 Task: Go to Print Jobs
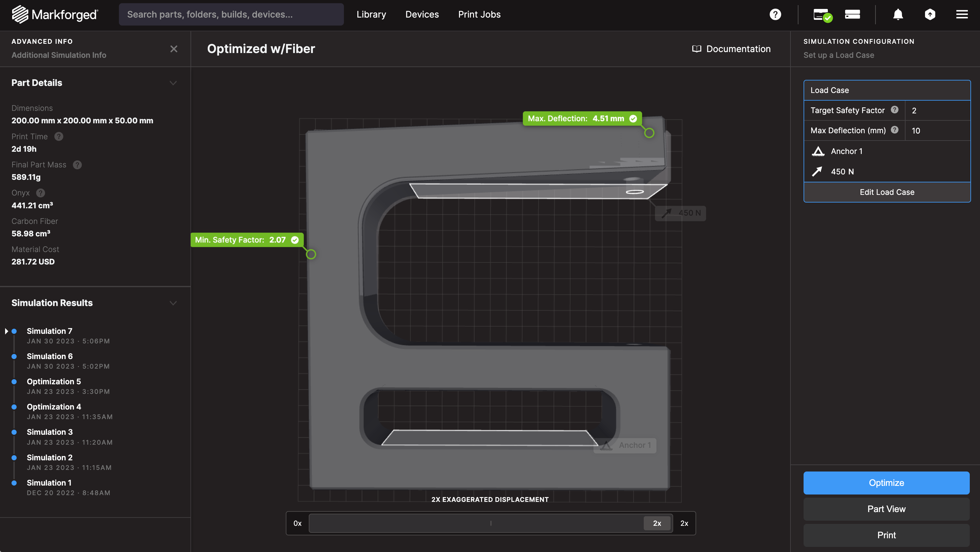pyautogui.click(x=479, y=14)
